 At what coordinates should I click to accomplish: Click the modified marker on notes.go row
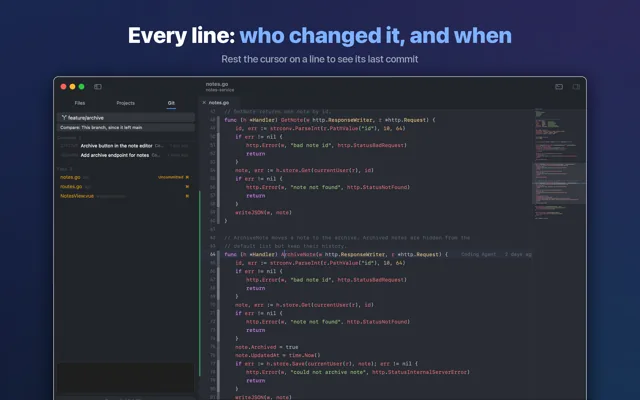(x=187, y=177)
